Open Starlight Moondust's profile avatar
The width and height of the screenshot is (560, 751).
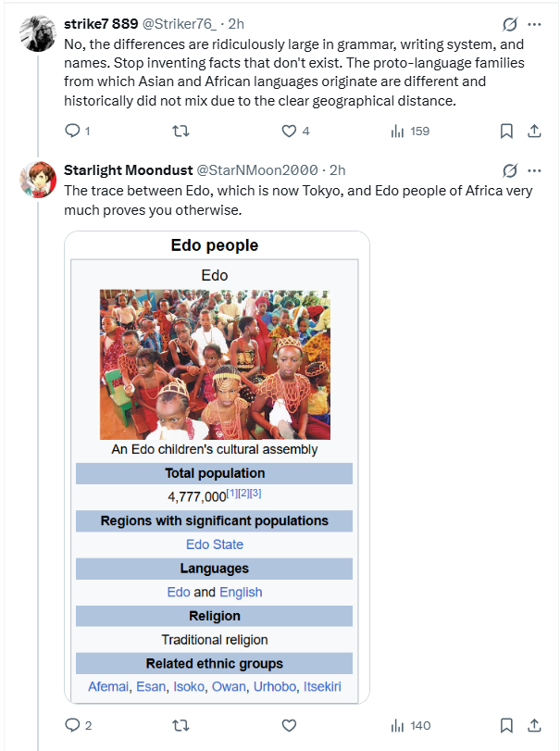coord(38,180)
